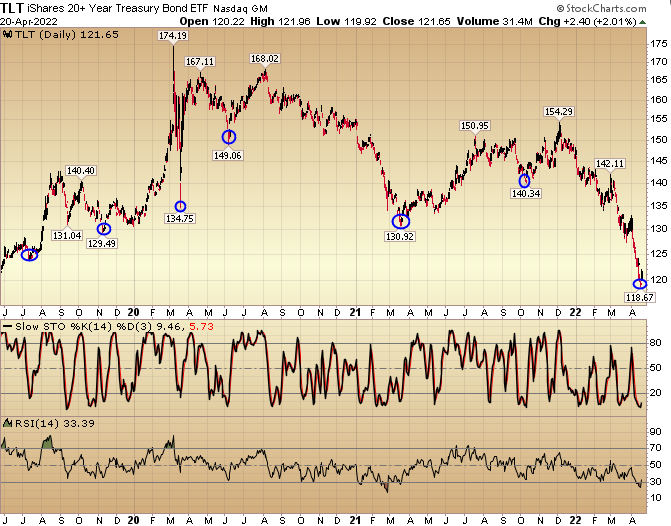Viewport: 671px width, 526px height.
Task: Click year 21 on the axis under the price panel
Action: (355, 312)
